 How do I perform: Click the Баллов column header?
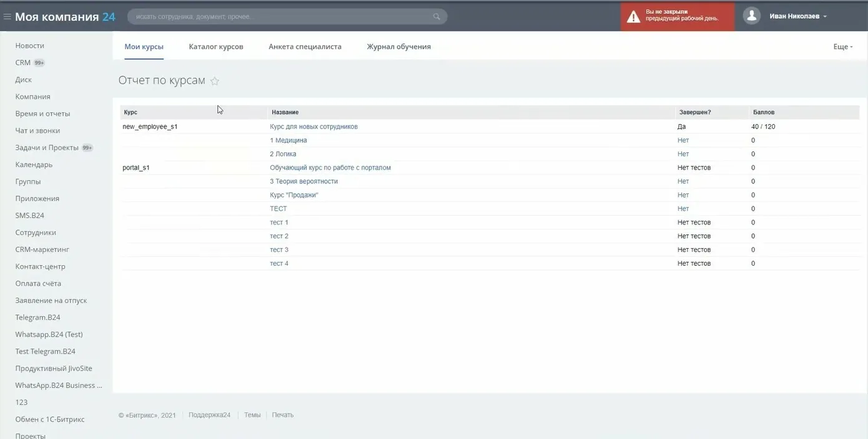click(x=764, y=112)
